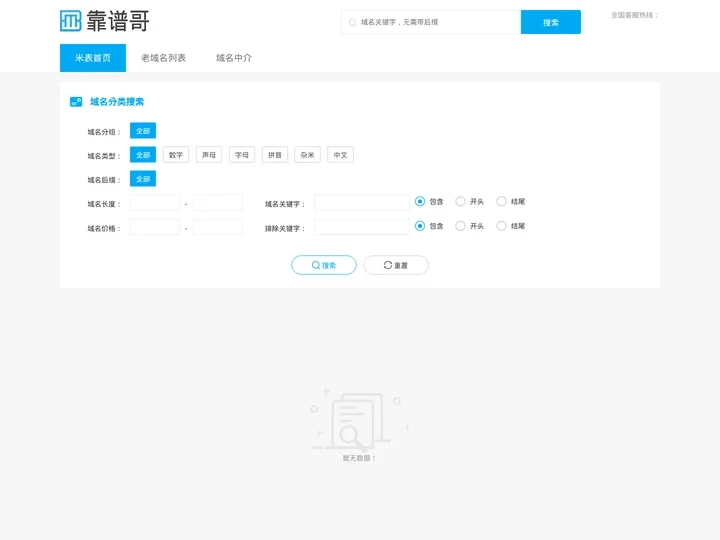Select 结尾 radio for 排除关键字
This screenshot has width=720, height=540.
pos(501,226)
